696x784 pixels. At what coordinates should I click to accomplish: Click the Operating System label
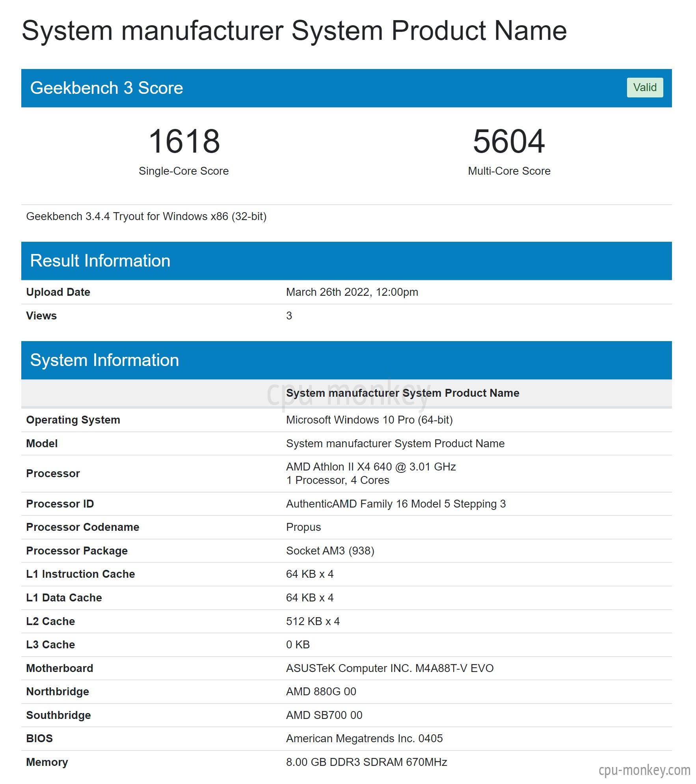click(73, 420)
